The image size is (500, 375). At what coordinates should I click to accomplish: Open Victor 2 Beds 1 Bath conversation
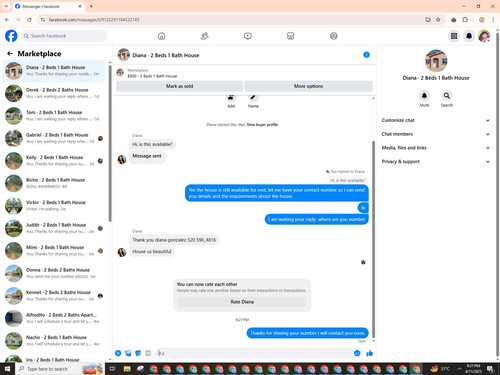pos(54,206)
